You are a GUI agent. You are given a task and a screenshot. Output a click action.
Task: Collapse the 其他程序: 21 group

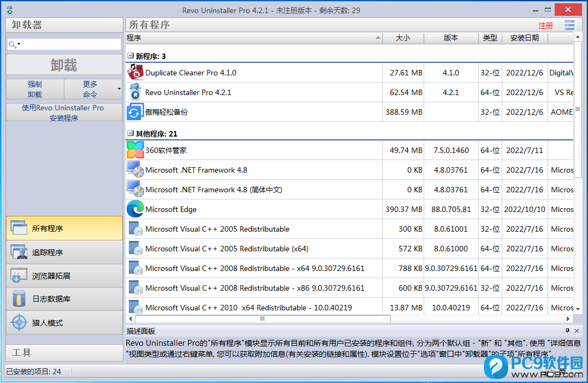point(130,133)
